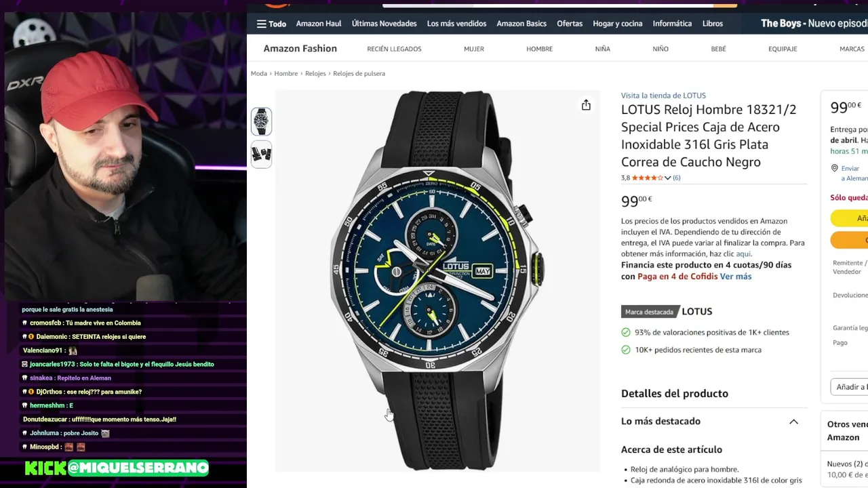Image resolution: width=868 pixels, height=488 pixels.
Task: Click the Ver más financing link
Action: (x=736, y=277)
